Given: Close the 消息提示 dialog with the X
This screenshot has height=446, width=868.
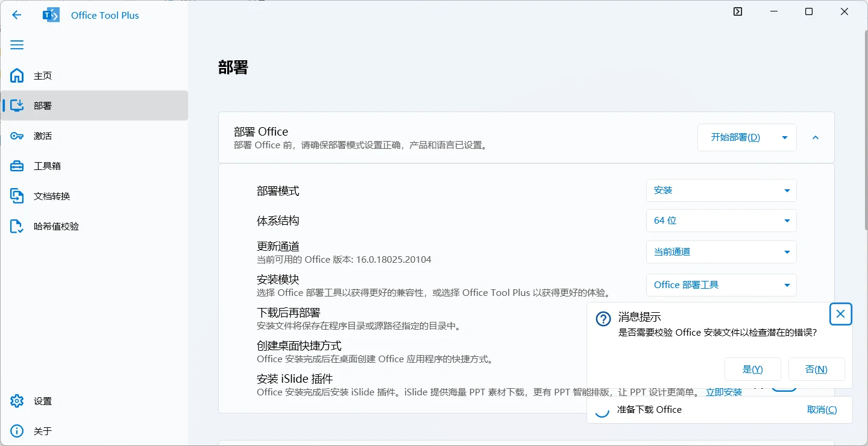Looking at the screenshot, I should point(840,314).
